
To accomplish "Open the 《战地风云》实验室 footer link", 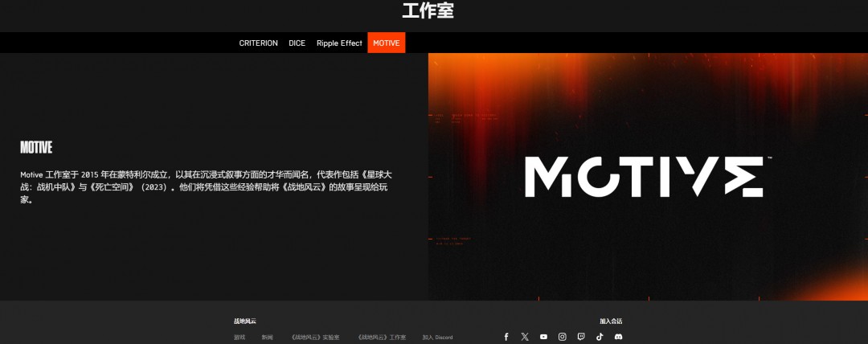I will tap(315, 338).
